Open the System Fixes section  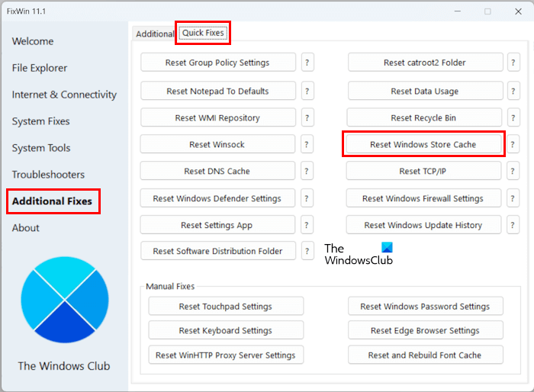click(40, 121)
